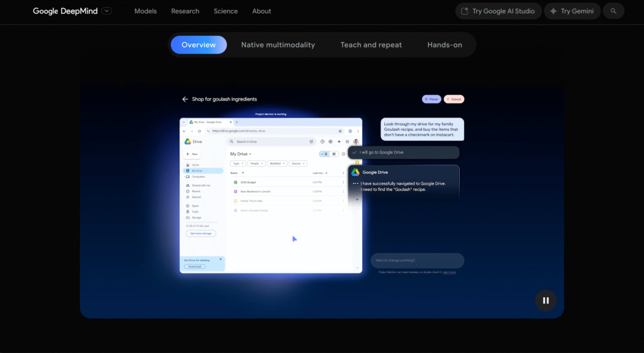644x353 pixels.
Task: Open the Google apps grid icon
Action: (347, 141)
